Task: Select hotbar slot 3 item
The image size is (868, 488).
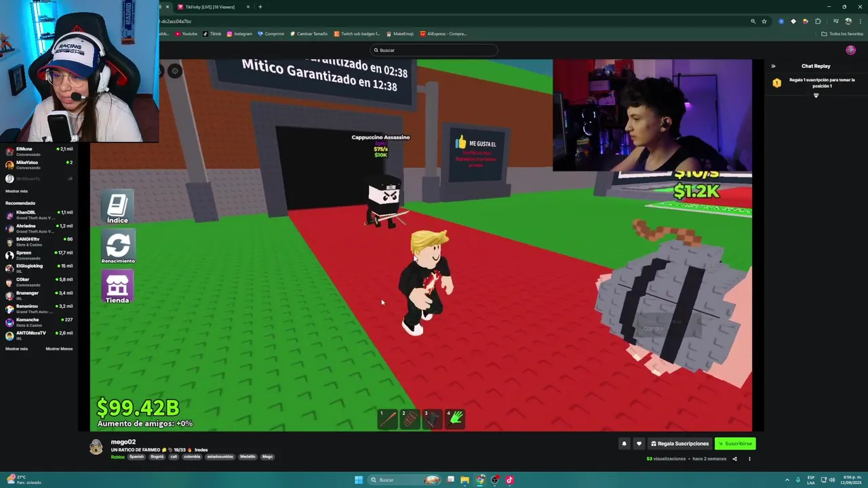Action: coord(433,419)
